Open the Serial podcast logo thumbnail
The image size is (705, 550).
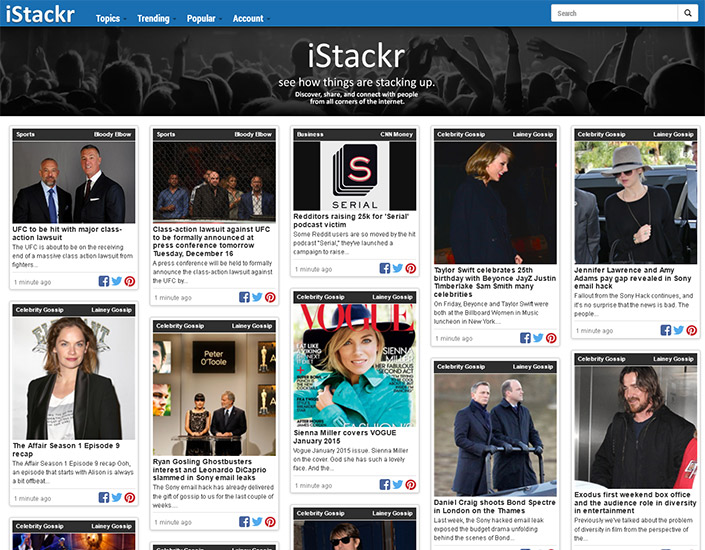point(355,176)
